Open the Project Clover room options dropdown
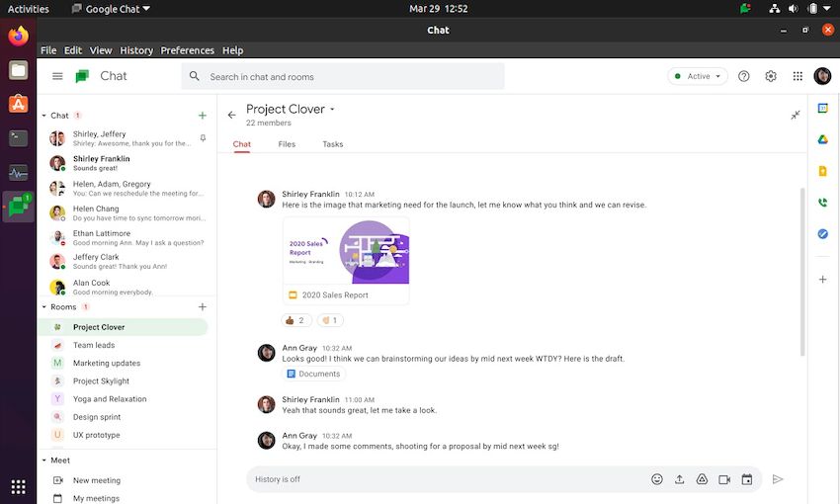840x504 pixels. [332, 110]
